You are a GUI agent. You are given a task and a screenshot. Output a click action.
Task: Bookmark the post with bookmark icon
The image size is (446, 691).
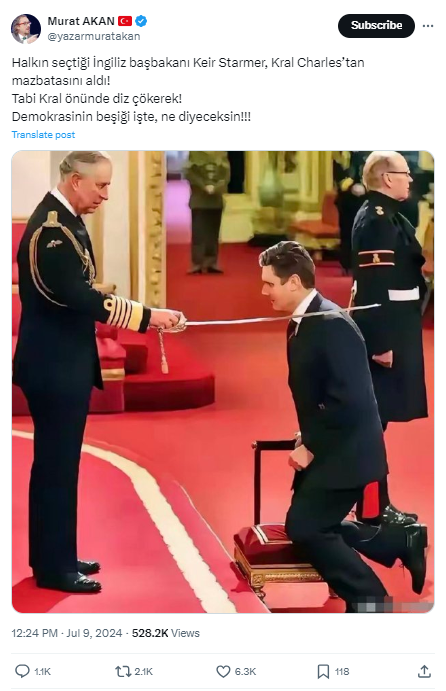(x=323, y=672)
